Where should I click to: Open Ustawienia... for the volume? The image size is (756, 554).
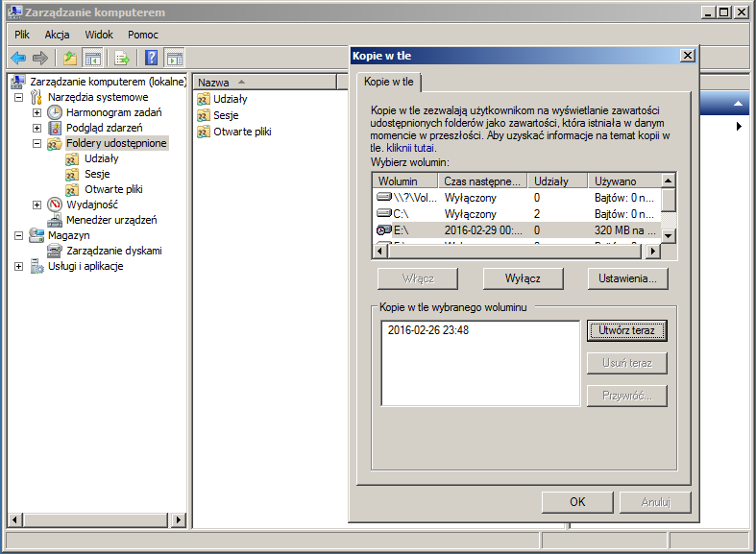(627, 278)
